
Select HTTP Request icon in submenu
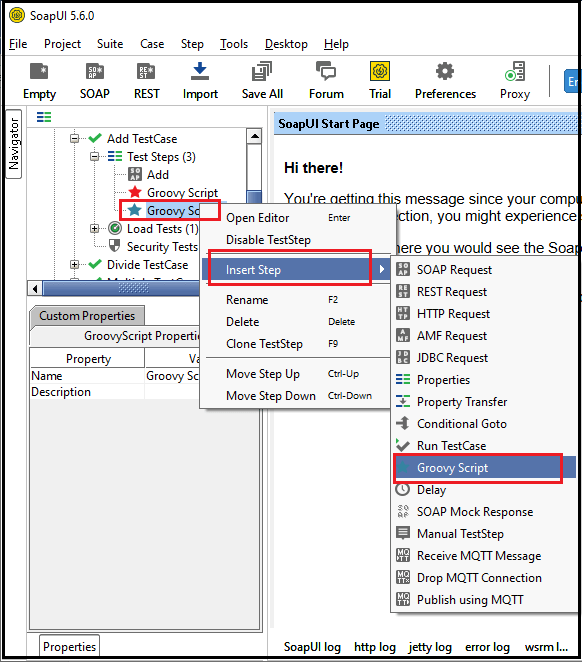tap(403, 313)
